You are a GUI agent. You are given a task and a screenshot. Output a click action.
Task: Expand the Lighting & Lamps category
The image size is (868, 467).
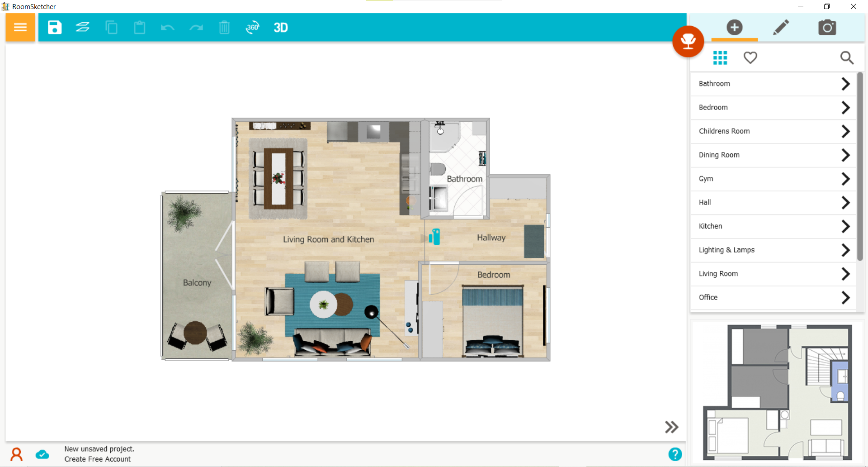click(774, 250)
